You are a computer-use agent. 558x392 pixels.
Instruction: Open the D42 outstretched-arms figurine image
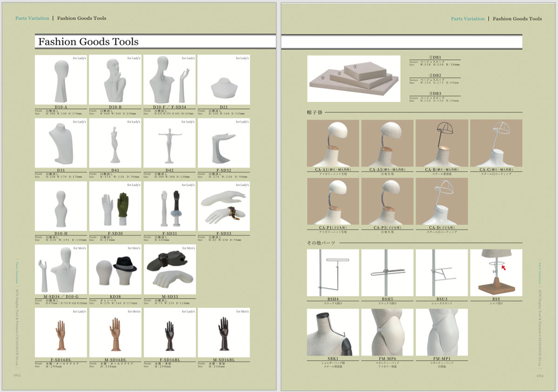click(169, 143)
